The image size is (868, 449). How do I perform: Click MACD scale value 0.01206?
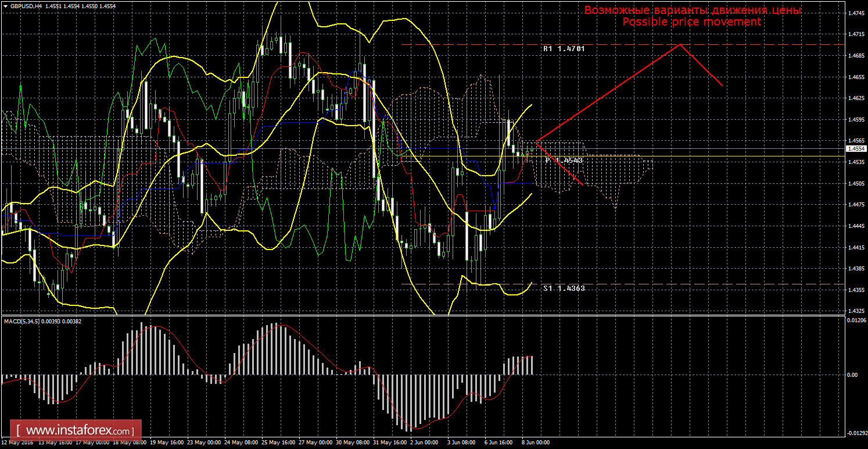point(856,320)
